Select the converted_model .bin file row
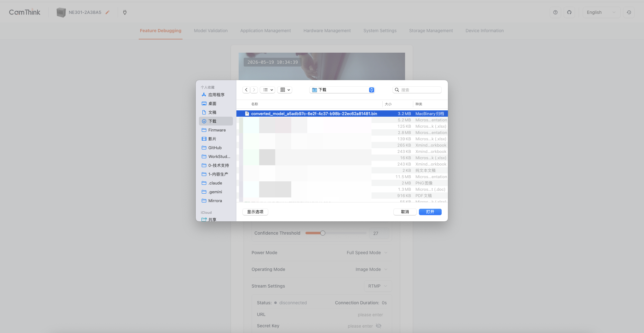The width and height of the screenshot is (644, 333). tap(314, 114)
